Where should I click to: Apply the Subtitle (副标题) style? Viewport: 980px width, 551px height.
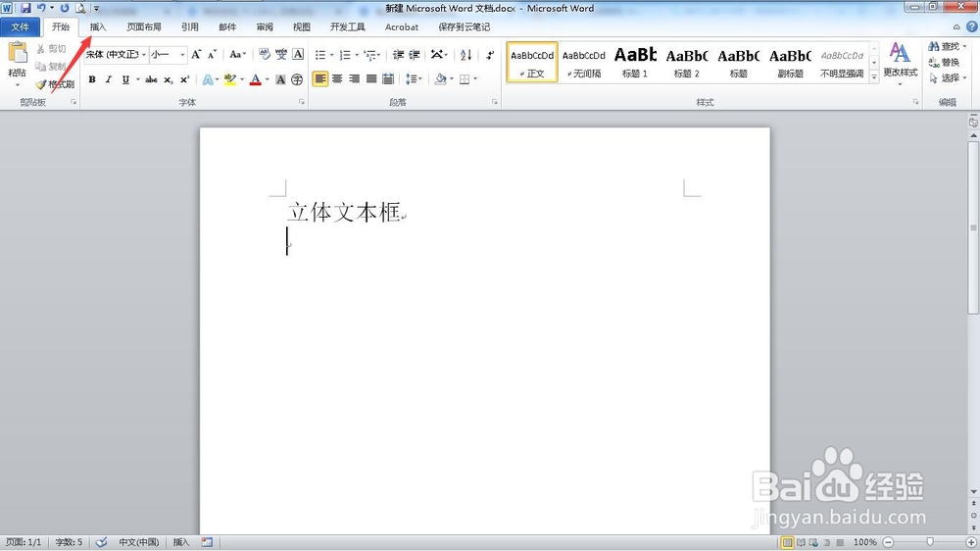pos(790,62)
